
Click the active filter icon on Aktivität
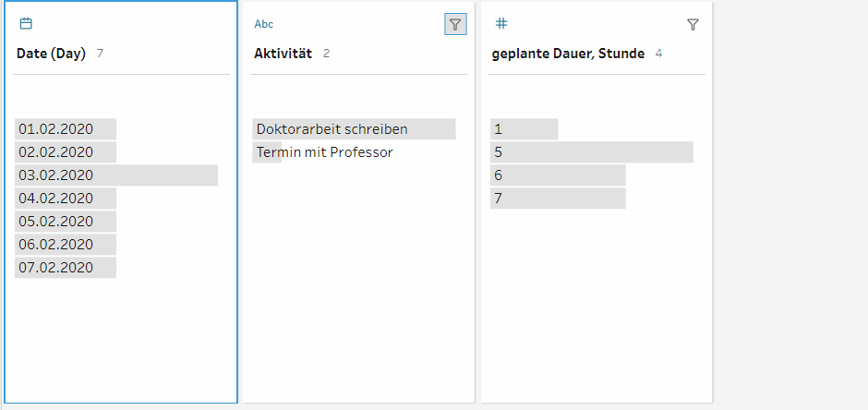(455, 25)
